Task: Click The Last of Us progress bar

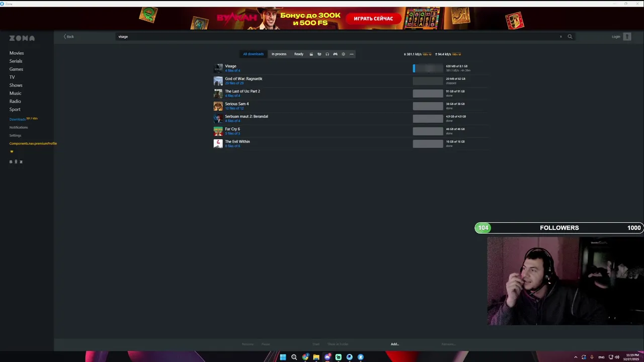Action: [x=428, y=93]
